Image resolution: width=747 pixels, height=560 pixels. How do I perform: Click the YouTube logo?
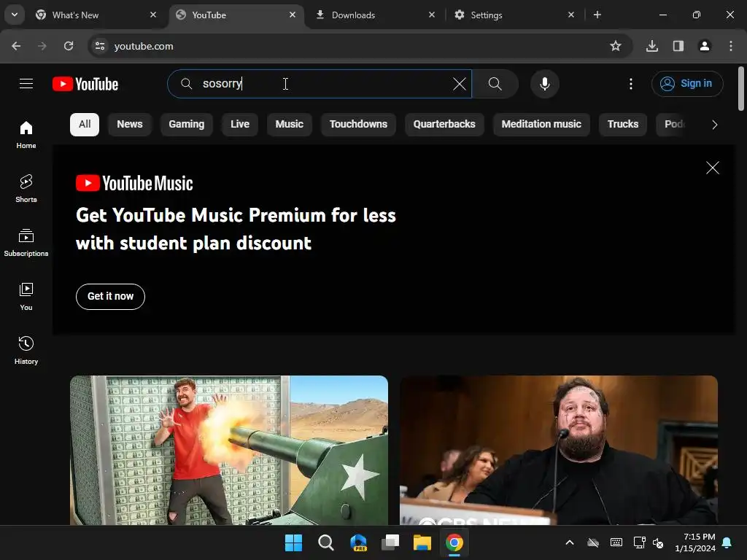tap(85, 84)
